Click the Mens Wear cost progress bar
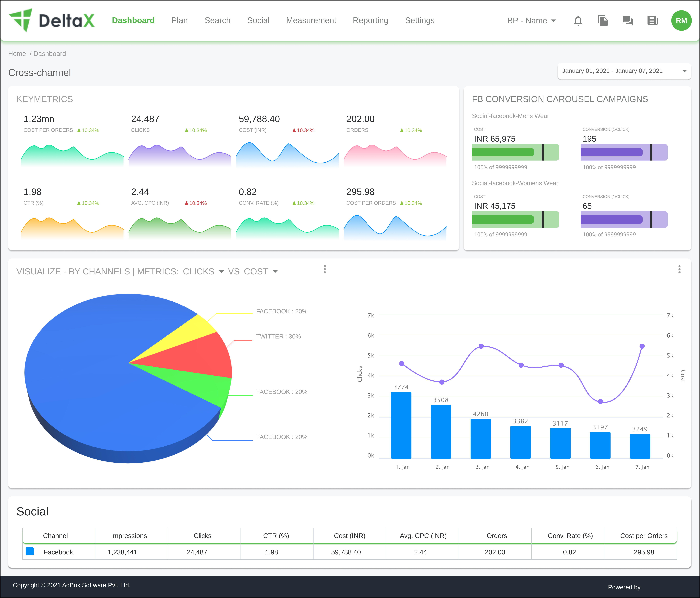700x598 pixels. click(x=515, y=152)
